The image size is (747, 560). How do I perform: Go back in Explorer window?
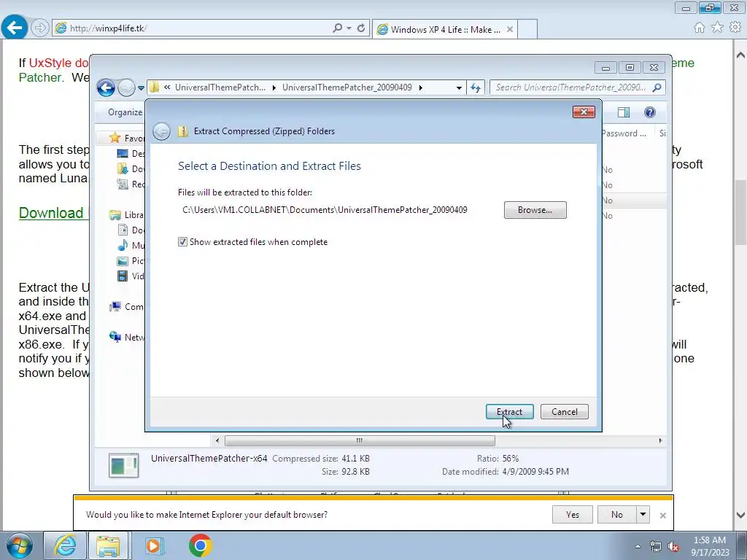pyautogui.click(x=106, y=87)
